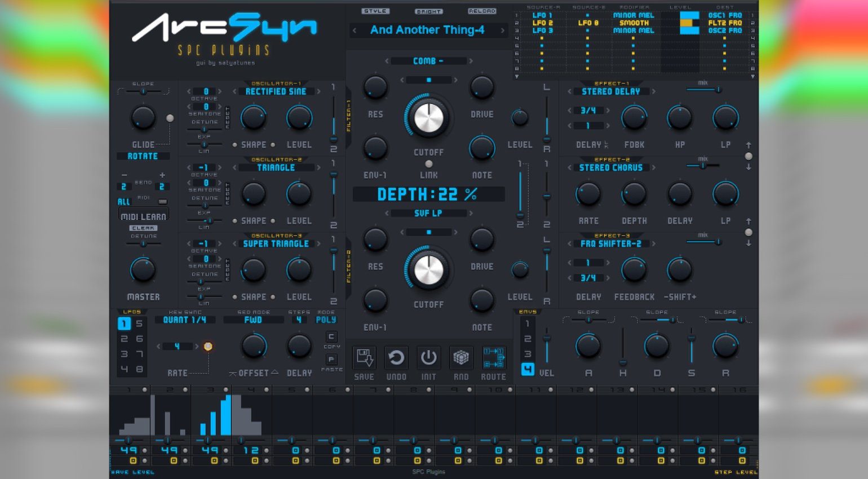This screenshot has width=868, height=479.
Task: Go to previous preset arrow
Action: point(355,30)
